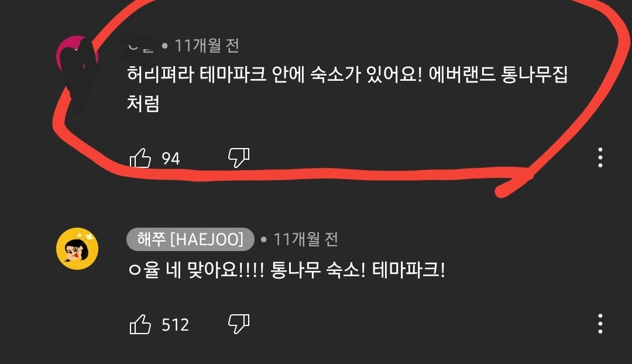Open the scribbled-out commenter avatar
The image size is (632, 364).
[x=77, y=57]
